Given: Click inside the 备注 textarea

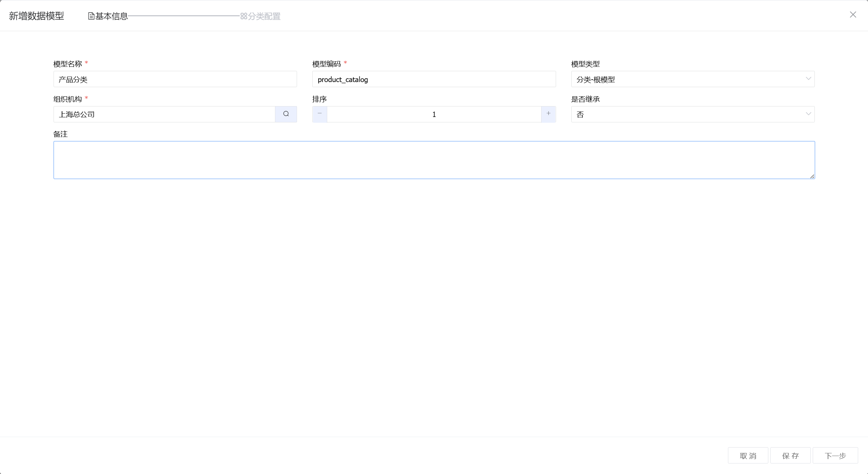Looking at the screenshot, I should coord(434,160).
